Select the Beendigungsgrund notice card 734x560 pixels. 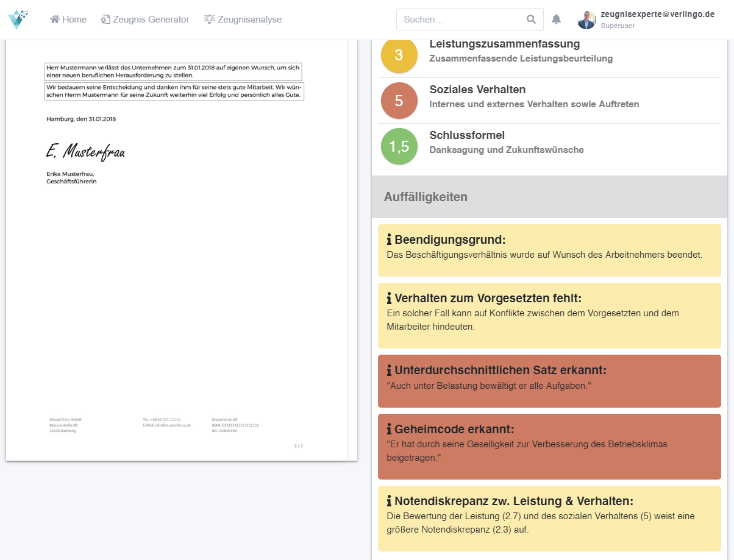pyautogui.click(x=549, y=250)
